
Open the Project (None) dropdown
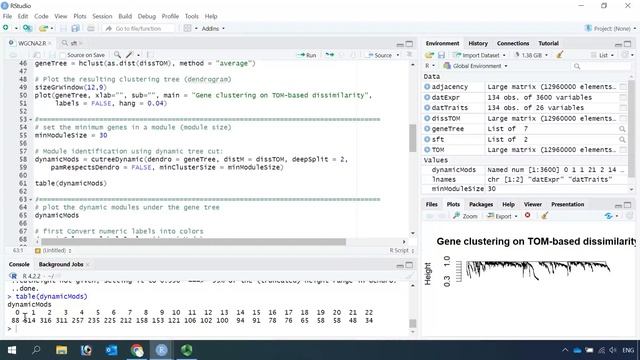click(611, 29)
